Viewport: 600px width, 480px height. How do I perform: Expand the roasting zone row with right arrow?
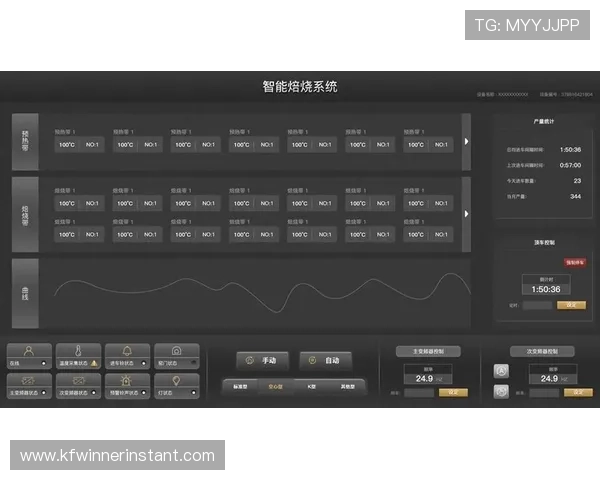click(466, 210)
